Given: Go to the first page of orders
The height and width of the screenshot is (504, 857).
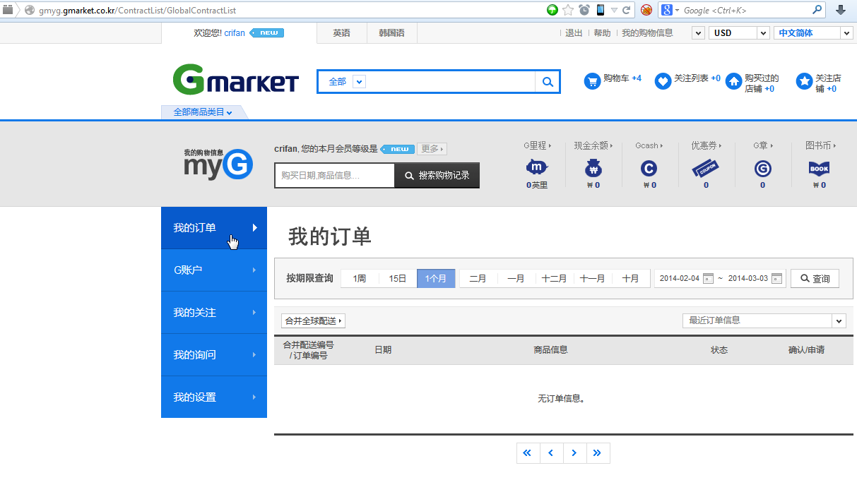Looking at the screenshot, I should coord(528,453).
